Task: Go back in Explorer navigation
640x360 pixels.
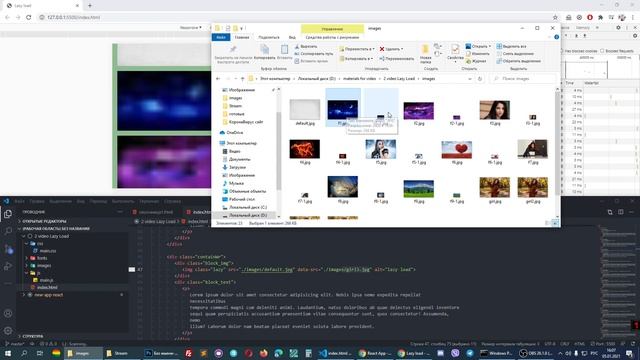Action: tap(218, 79)
